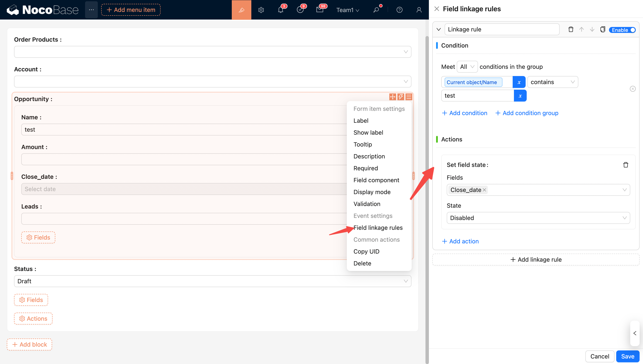643x364 pixels.
Task: Toggle the Enable switch for linkage rule
Action: (622, 30)
